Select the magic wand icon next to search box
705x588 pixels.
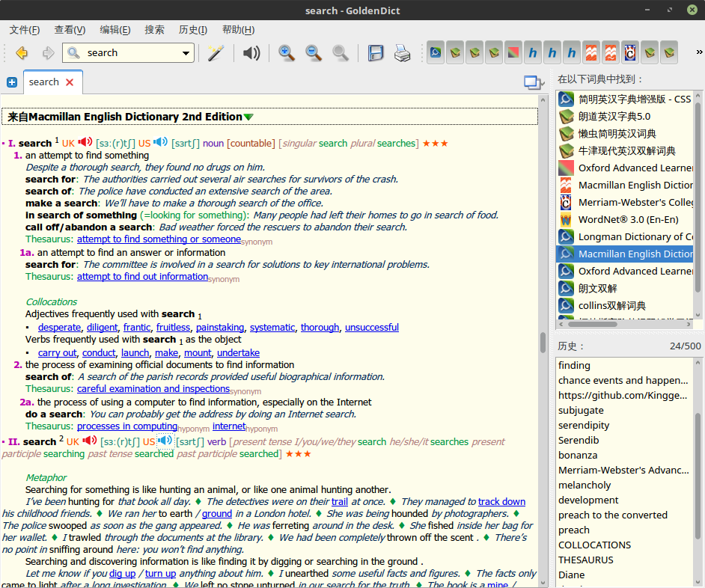216,52
